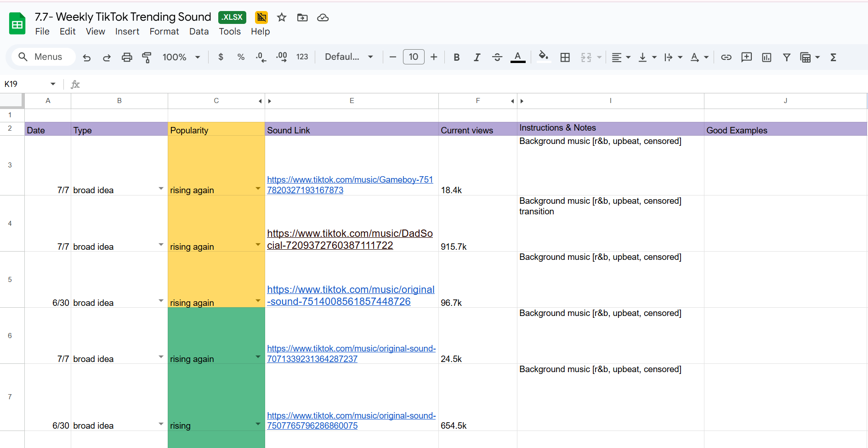This screenshot has width=868, height=448.
Task: Open the Gameboy TikTok music link
Action: (350, 180)
